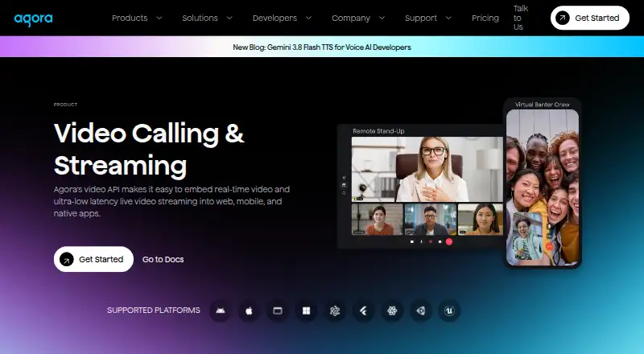Open the Gemini 3.8 Flash TTS blog banner
The image size is (644, 354).
[x=322, y=47]
